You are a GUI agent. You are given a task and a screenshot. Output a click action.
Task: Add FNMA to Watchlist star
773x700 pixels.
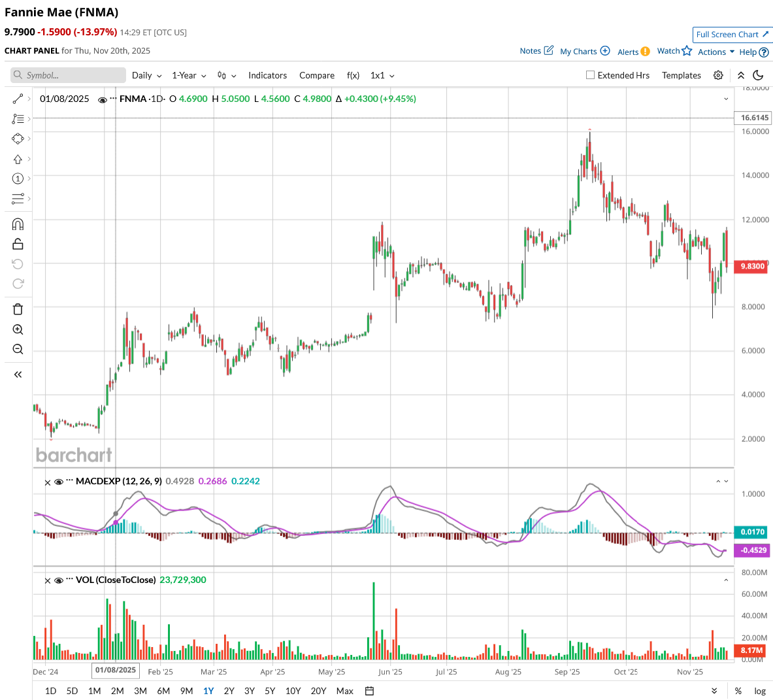coord(674,51)
